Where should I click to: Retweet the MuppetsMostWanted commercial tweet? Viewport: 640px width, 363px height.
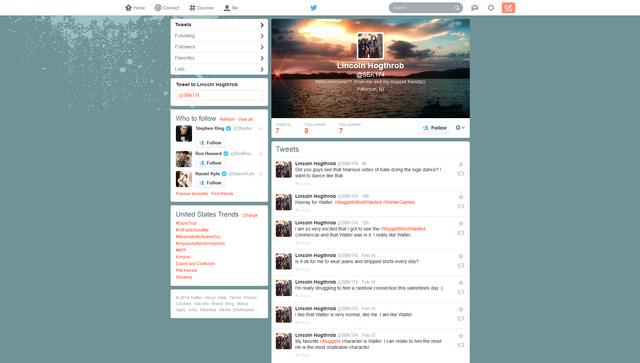461,233
